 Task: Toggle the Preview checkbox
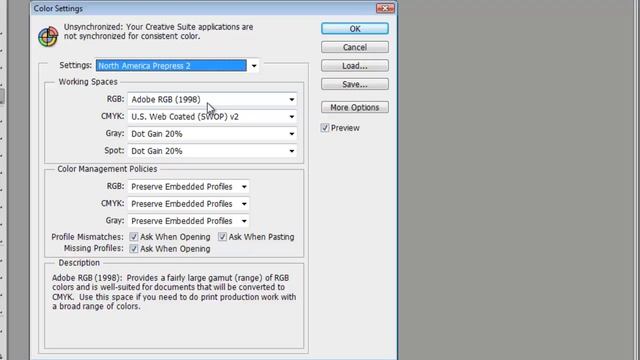point(325,128)
